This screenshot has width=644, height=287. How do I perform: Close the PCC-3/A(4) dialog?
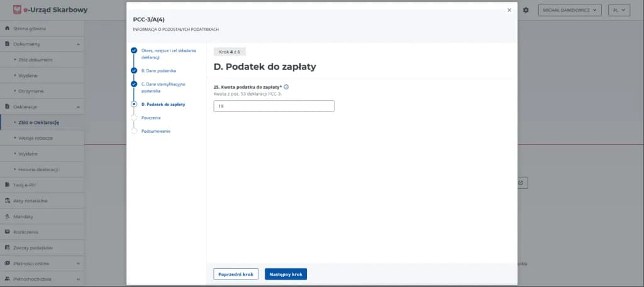(x=509, y=10)
